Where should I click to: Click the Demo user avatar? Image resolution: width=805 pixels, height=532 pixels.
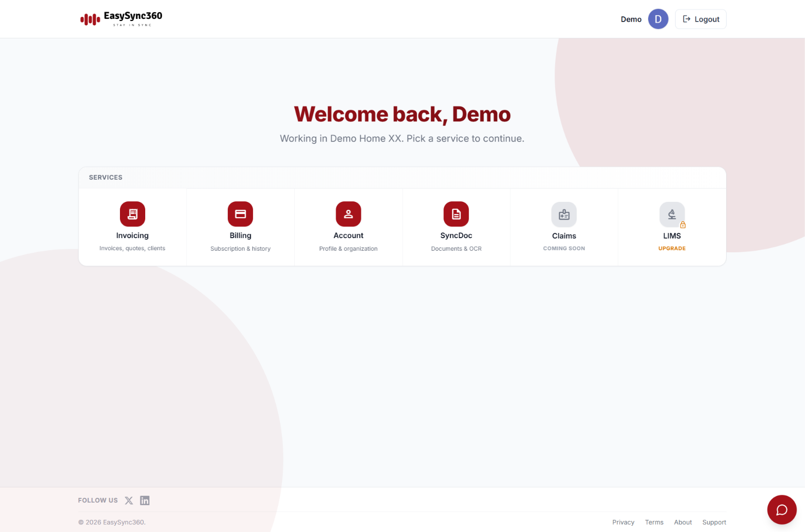pyautogui.click(x=658, y=19)
